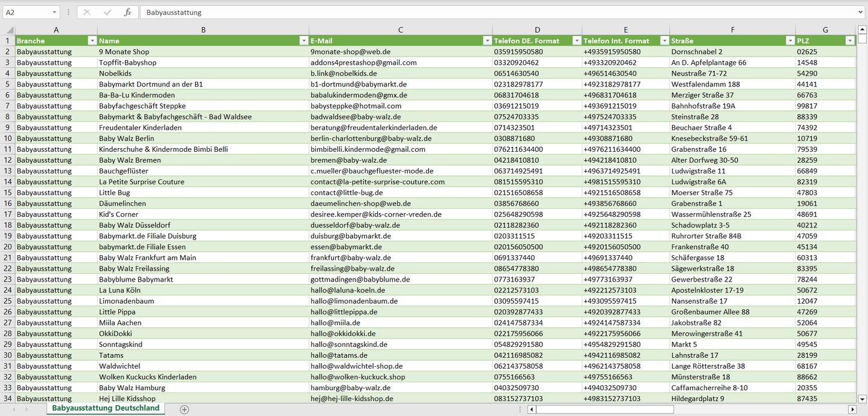Click the horizontal scrollbar left arrow
This screenshot has width=868, height=416.
[532, 409]
